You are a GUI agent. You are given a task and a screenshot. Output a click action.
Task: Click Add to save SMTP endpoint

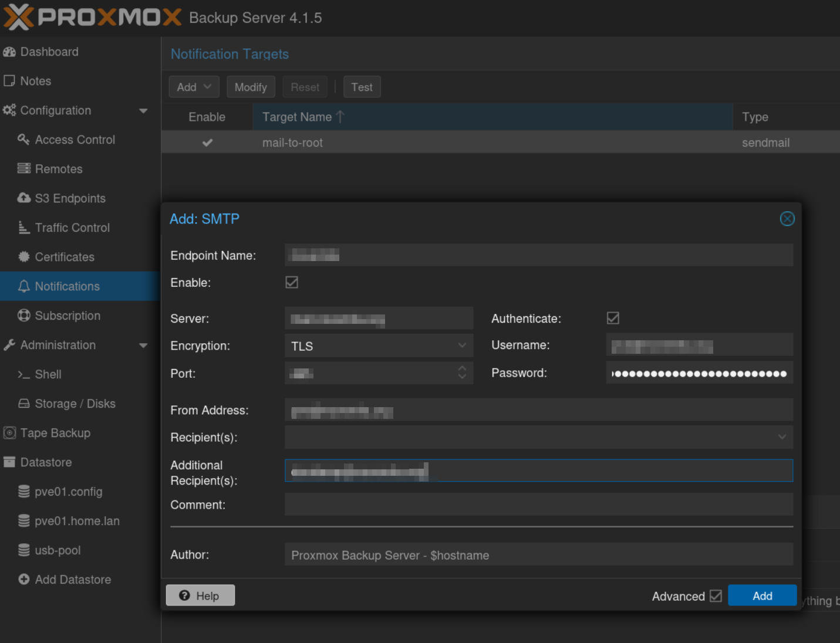[762, 595]
